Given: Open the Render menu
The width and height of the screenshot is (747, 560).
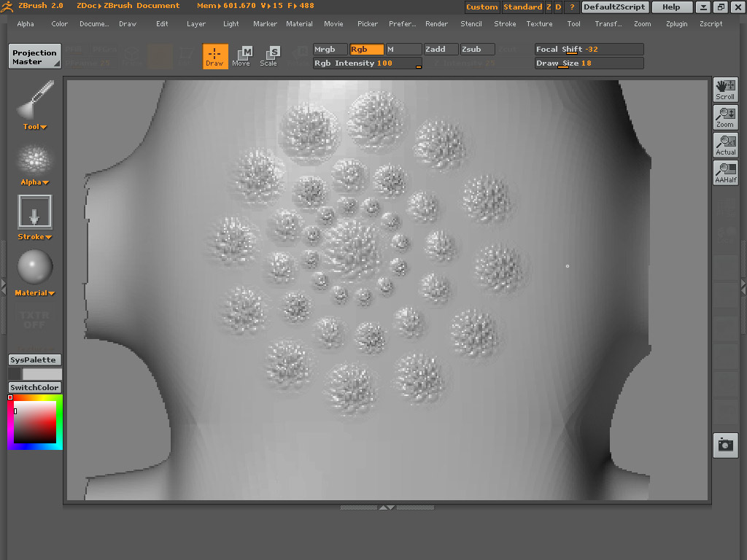Looking at the screenshot, I should click(436, 24).
